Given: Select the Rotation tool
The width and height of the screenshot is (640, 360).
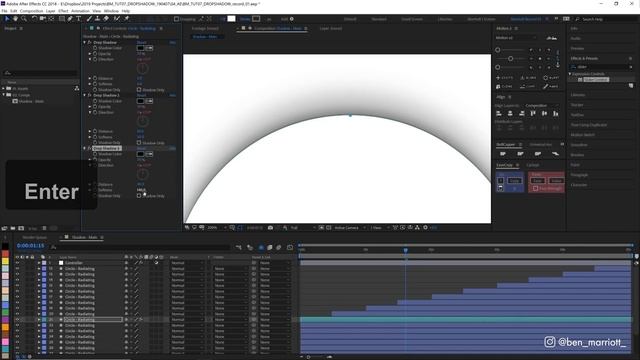Looking at the screenshot, I should 34,19.
